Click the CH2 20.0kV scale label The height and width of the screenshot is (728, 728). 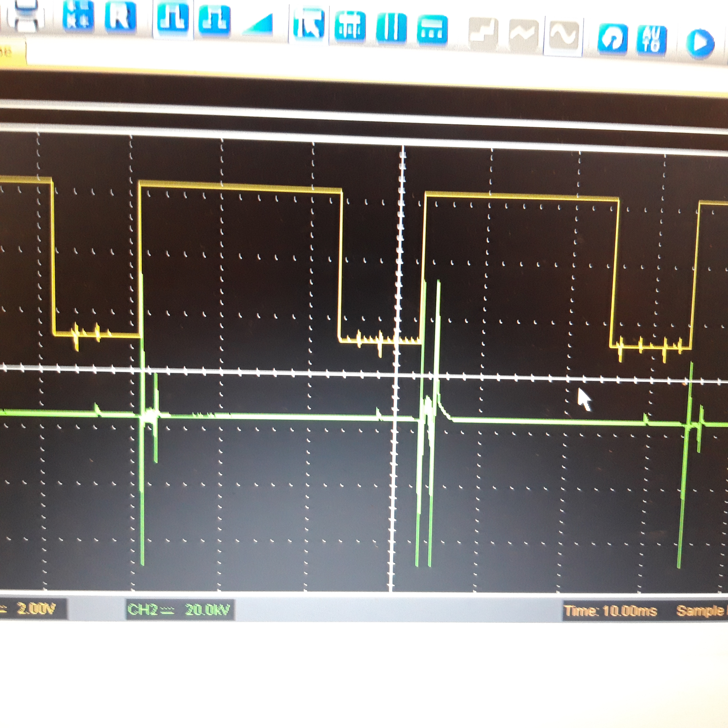click(180, 610)
